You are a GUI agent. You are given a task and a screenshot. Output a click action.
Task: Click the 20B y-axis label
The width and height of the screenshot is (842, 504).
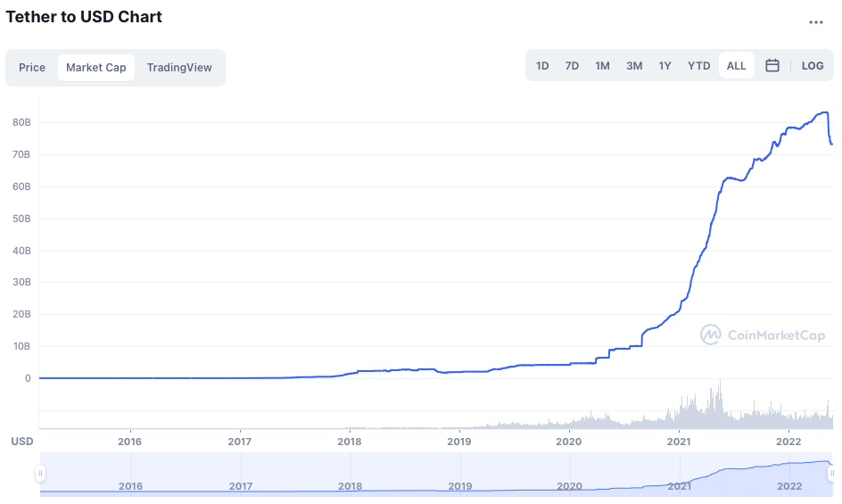[x=21, y=314]
